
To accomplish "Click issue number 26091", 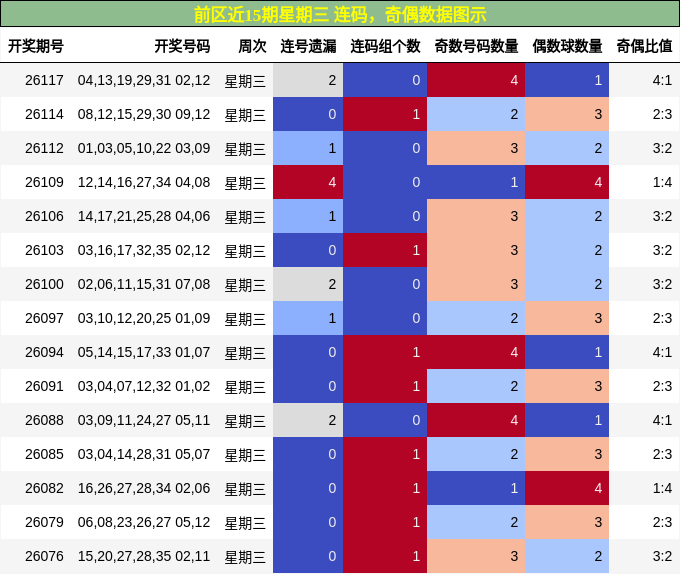I will tap(44, 386).
